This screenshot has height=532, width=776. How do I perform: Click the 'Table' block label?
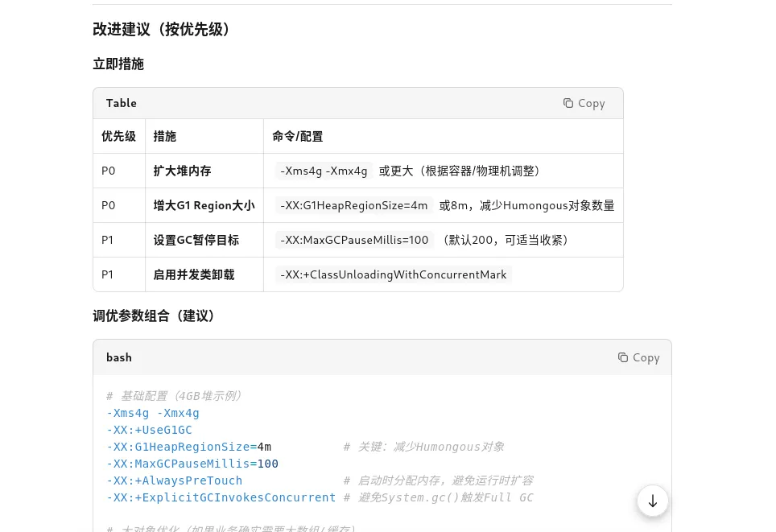click(x=122, y=103)
